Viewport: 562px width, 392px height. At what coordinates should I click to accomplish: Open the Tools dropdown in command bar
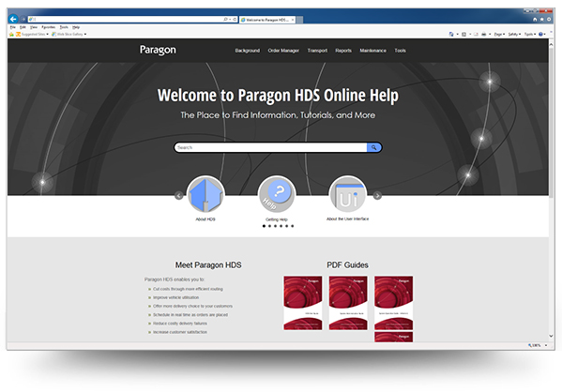coord(530,34)
